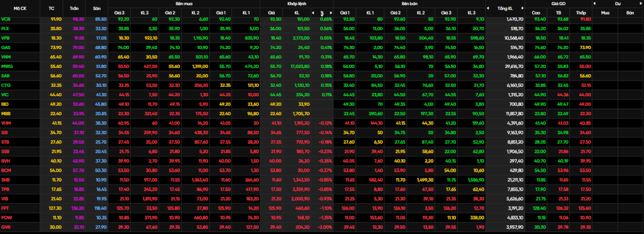This screenshot has width=644, height=234.
Task: Sort by Mã CK column header
Action: (x=19, y=8)
